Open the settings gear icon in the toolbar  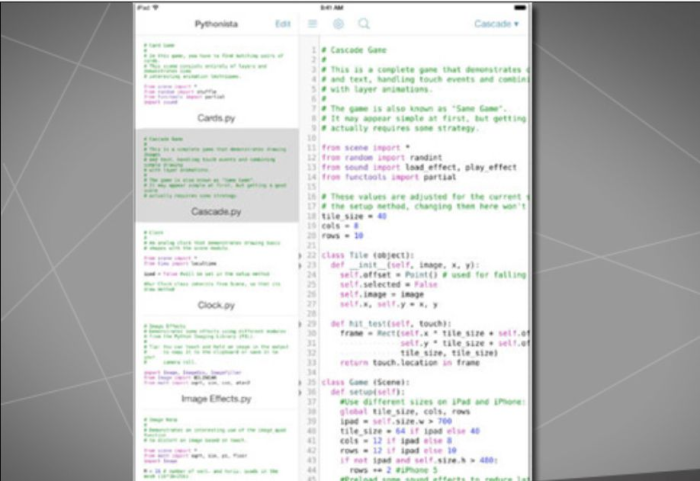[338, 24]
